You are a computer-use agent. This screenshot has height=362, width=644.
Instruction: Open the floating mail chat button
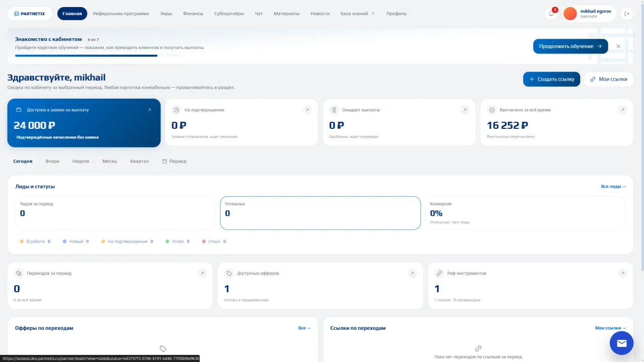tap(621, 343)
